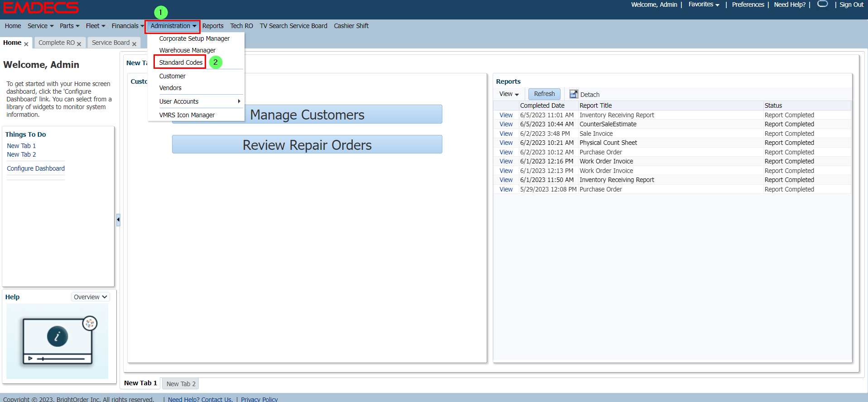868x402 pixels.
Task: Switch to bottom New Tab 2
Action: click(x=181, y=384)
